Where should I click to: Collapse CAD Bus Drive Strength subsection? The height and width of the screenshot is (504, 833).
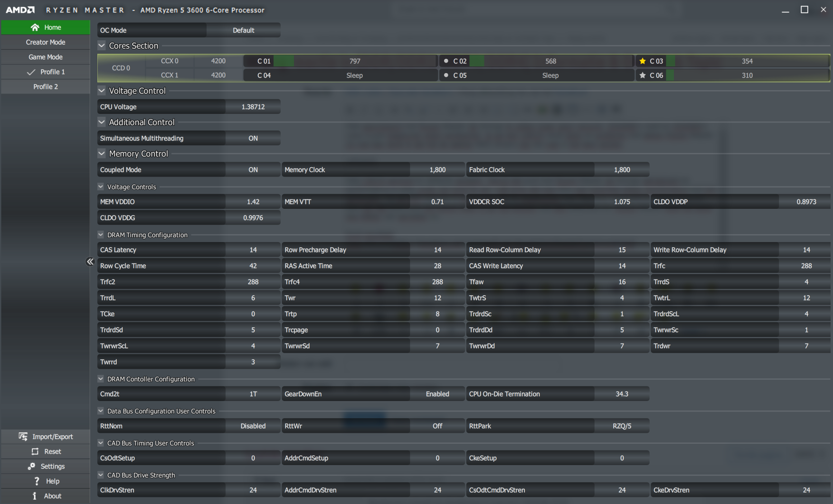(x=101, y=475)
